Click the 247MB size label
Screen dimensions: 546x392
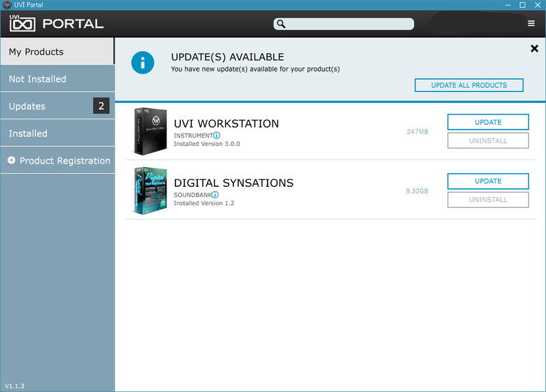click(417, 132)
